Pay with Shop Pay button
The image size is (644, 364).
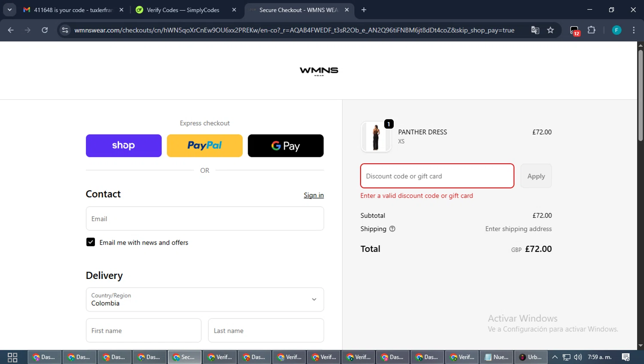tap(124, 146)
